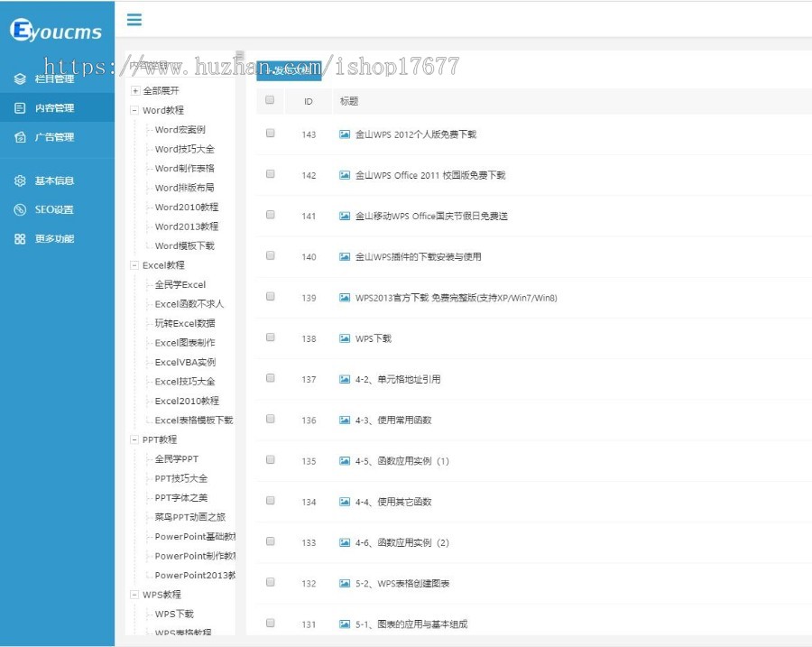Click image icon of article 137
This screenshot has width=812, height=647.
pos(345,379)
